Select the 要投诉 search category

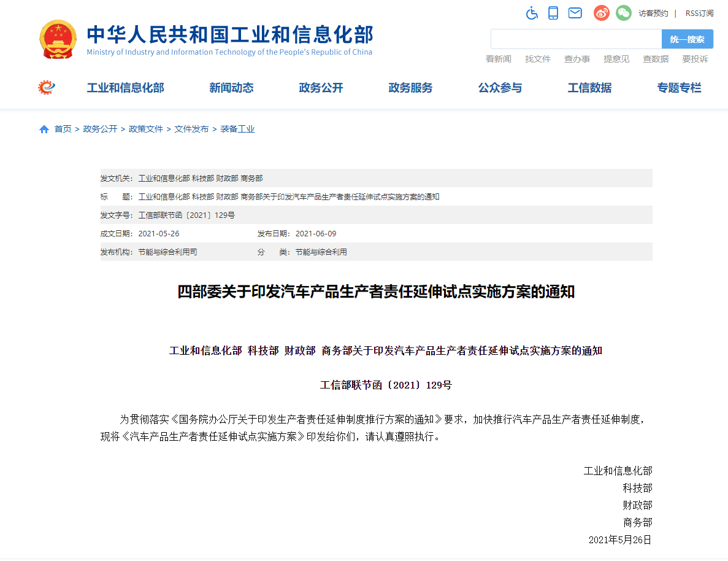coord(695,59)
